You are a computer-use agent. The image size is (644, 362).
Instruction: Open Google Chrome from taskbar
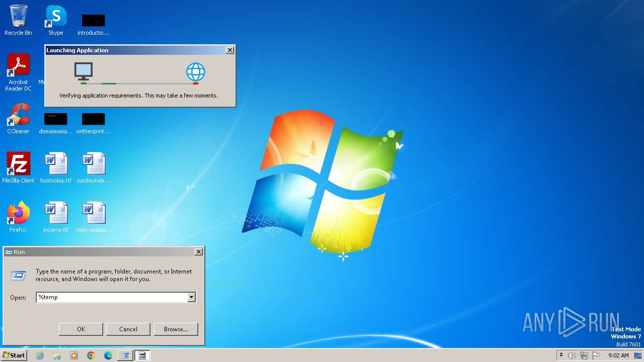pyautogui.click(x=91, y=355)
